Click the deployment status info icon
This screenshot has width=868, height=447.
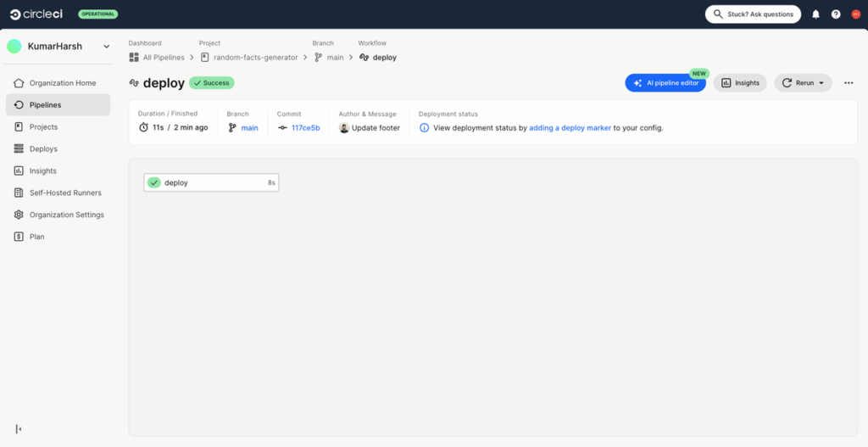424,128
